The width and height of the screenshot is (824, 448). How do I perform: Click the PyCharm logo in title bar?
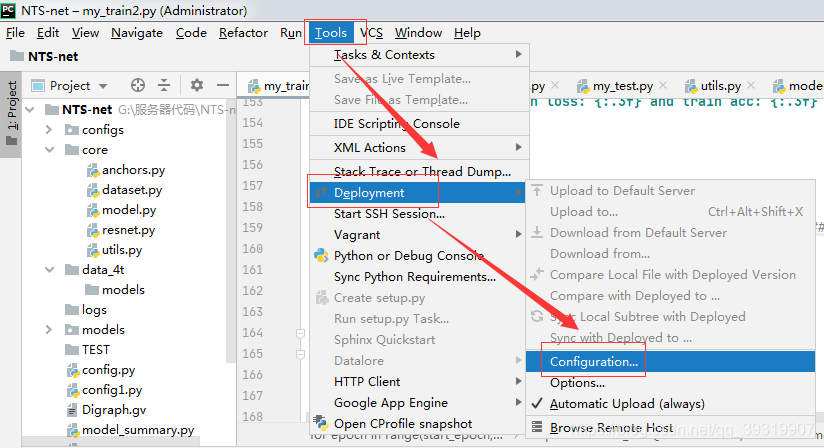click(10, 10)
